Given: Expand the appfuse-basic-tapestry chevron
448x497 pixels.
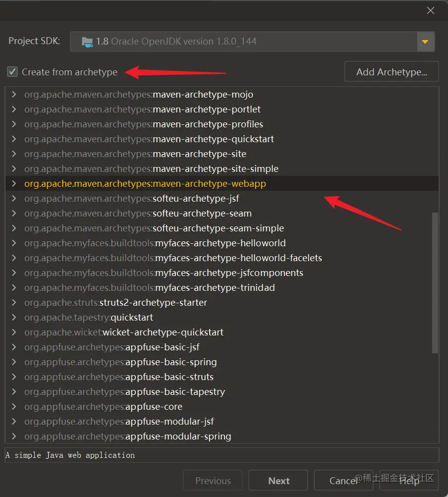Looking at the screenshot, I should [x=14, y=392].
